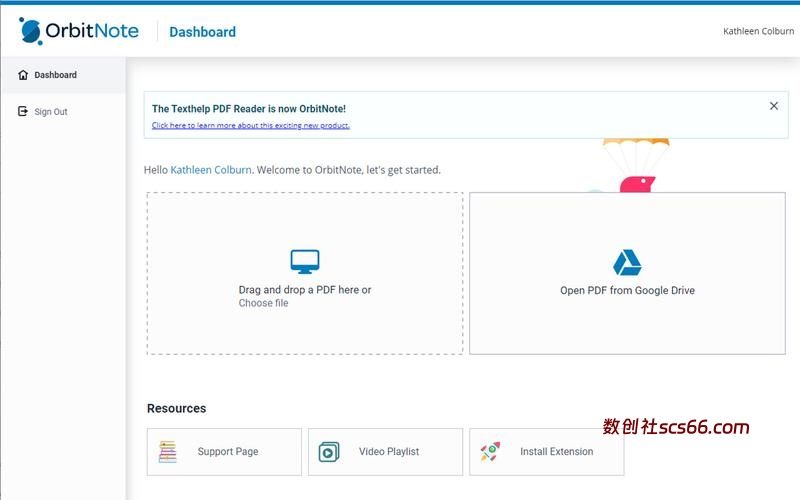
Task: Dismiss the OrbitNote announcement banner
Action: point(773,106)
